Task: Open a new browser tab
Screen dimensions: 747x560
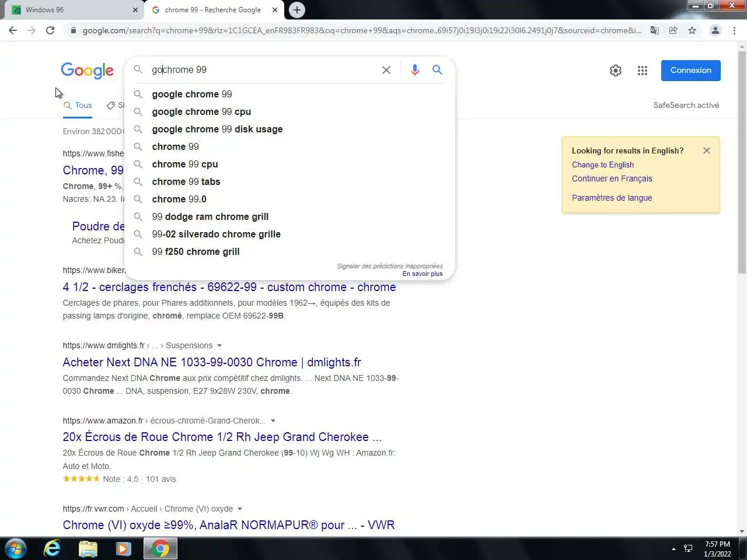Action: pyautogui.click(x=297, y=10)
